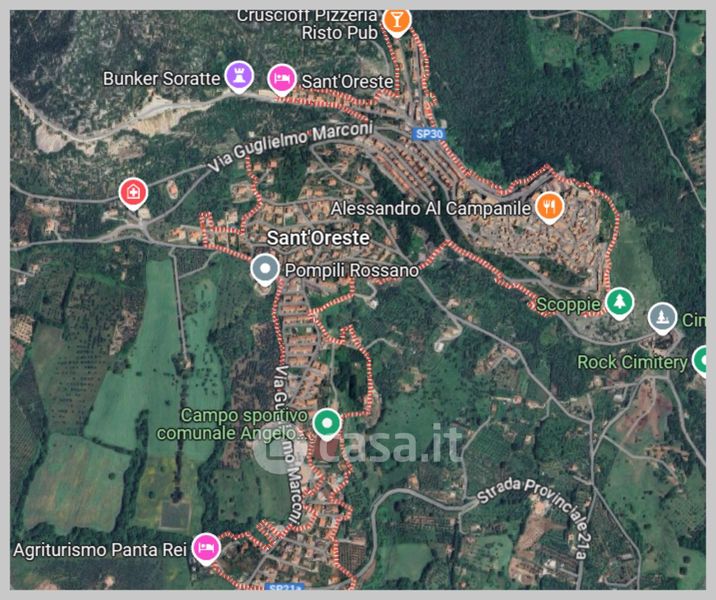Select the Pompili Rossano text label

point(352,270)
